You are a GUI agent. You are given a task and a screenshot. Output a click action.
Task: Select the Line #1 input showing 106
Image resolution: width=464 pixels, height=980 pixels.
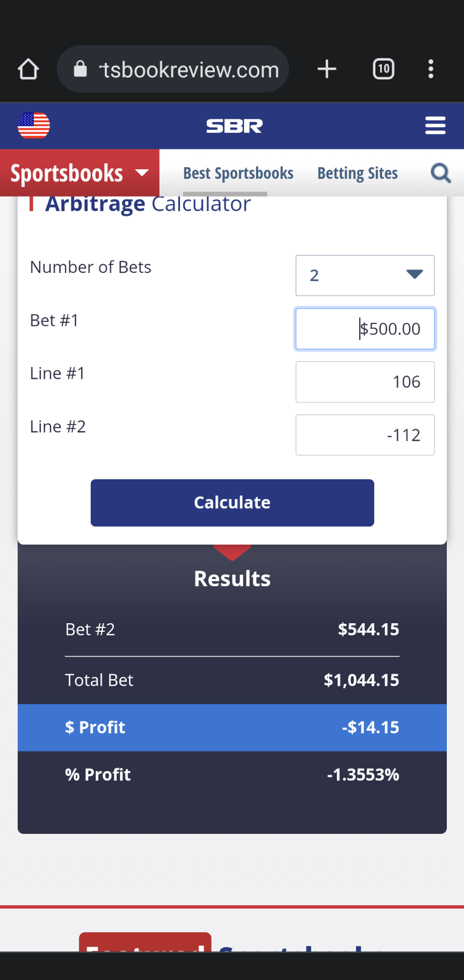pos(365,382)
